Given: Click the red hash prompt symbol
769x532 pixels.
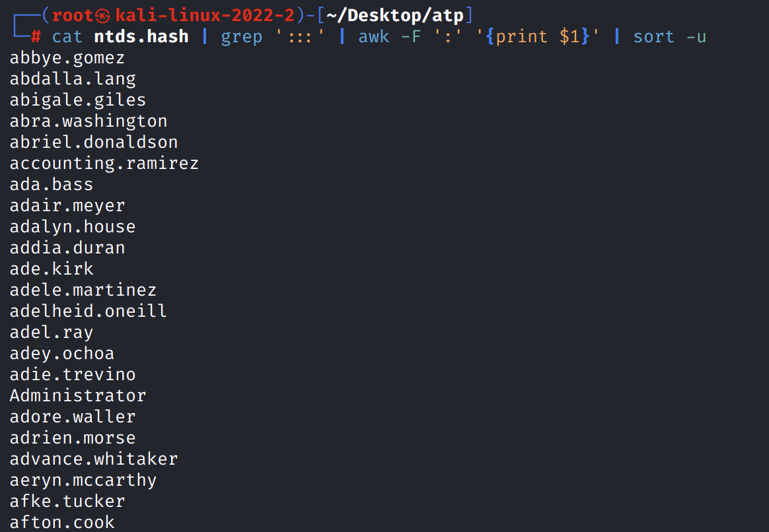Looking at the screenshot, I should coord(36,36).
